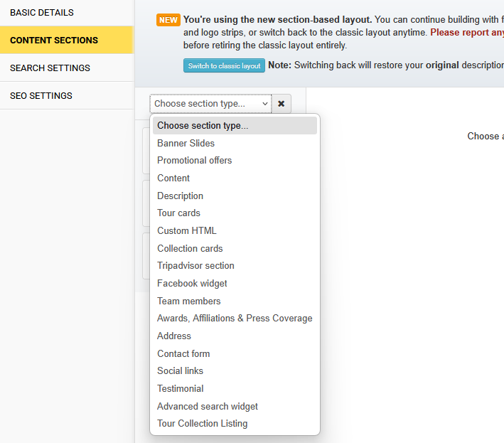Choose Collection cards option
Screen dimensions: 504x443
[190, 248]
